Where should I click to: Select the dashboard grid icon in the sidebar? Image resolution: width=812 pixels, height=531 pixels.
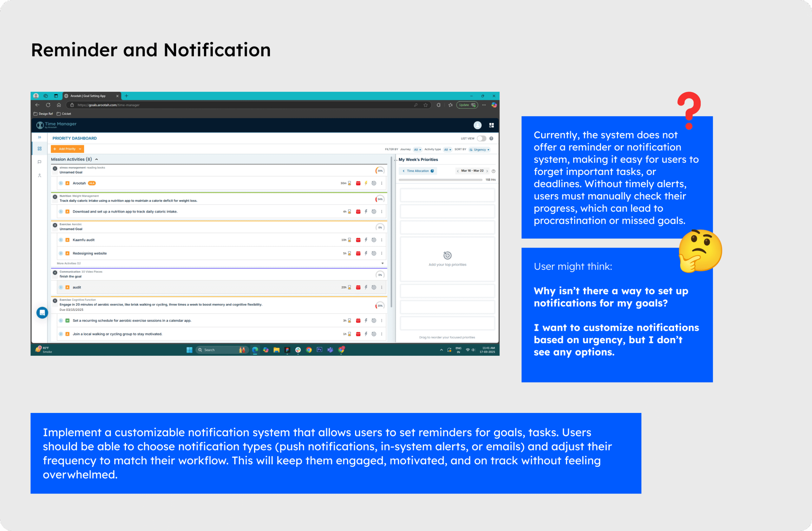40,149
